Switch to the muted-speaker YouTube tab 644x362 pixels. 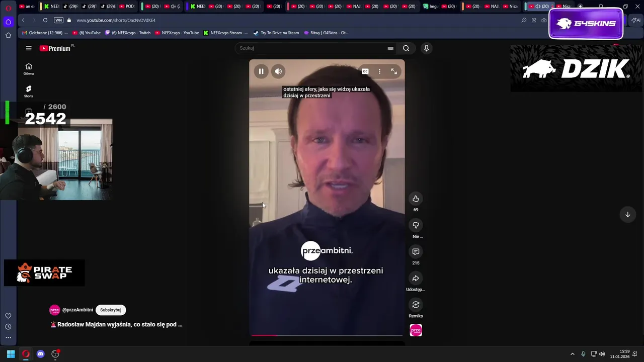pos(172,7)
